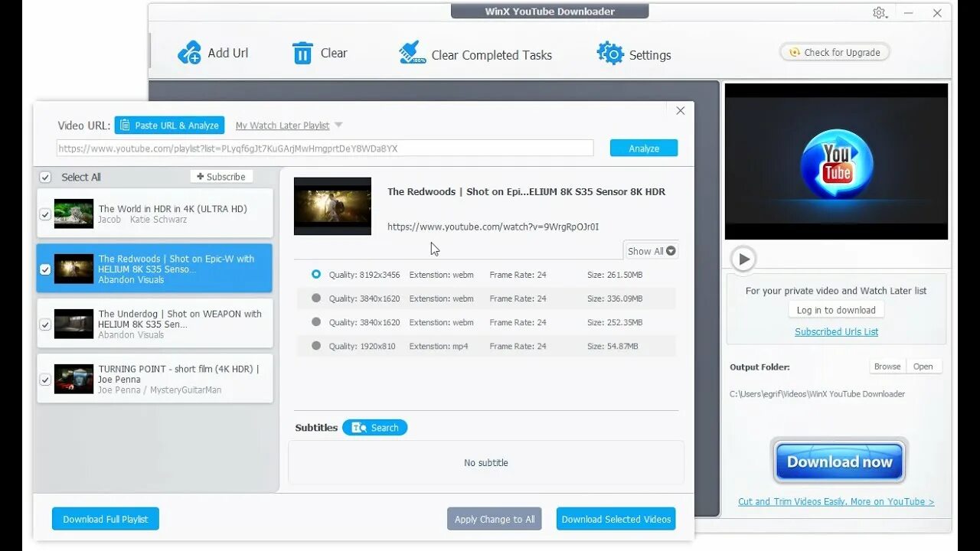The width and height of the screenshot is (980, 551).
Task: Expand the My Watch Later Playlist dropdown
Action: click(338, 125)
